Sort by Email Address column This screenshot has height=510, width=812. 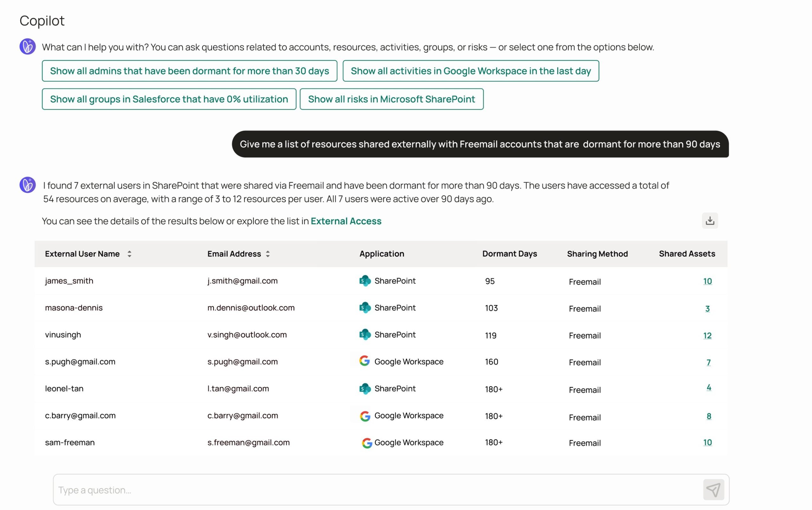pos(267,254)
